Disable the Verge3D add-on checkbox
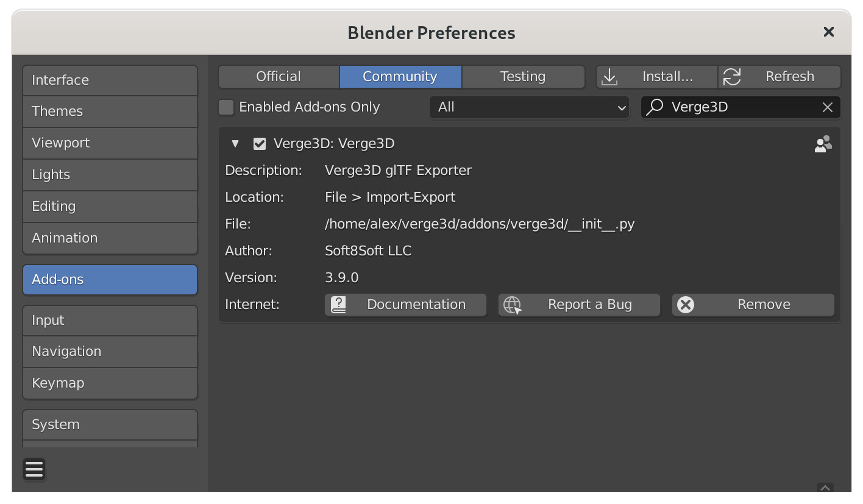This screenshot has height=504, width=863. [x=260, y=144]
